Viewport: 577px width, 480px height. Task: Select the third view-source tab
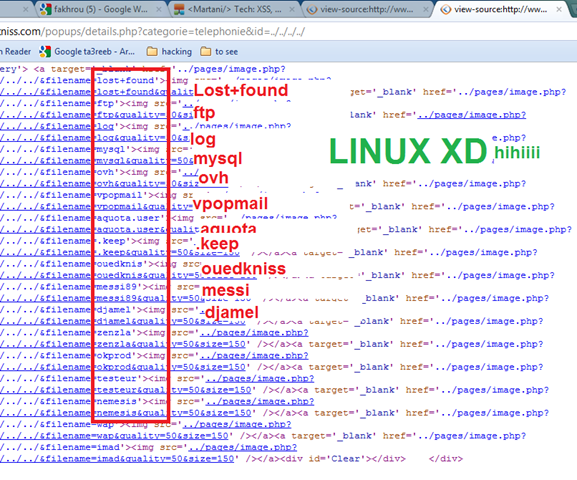click(x=367, y=9)
